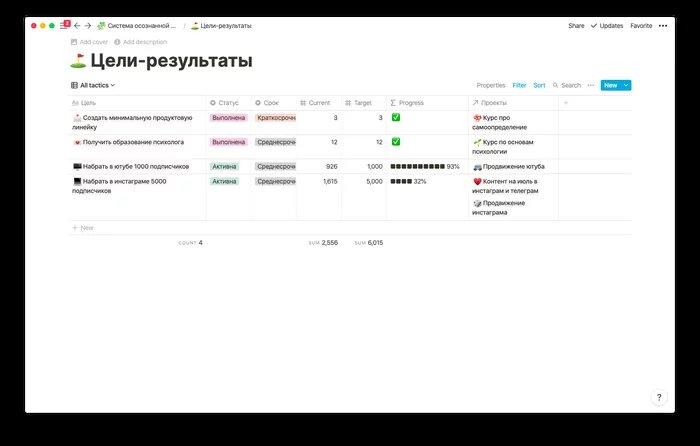The width and height of the screenshot is (700, 446).
Task: Click Активна status in инстаграме row
Action: pyautogui.click(x=224, y=182)
